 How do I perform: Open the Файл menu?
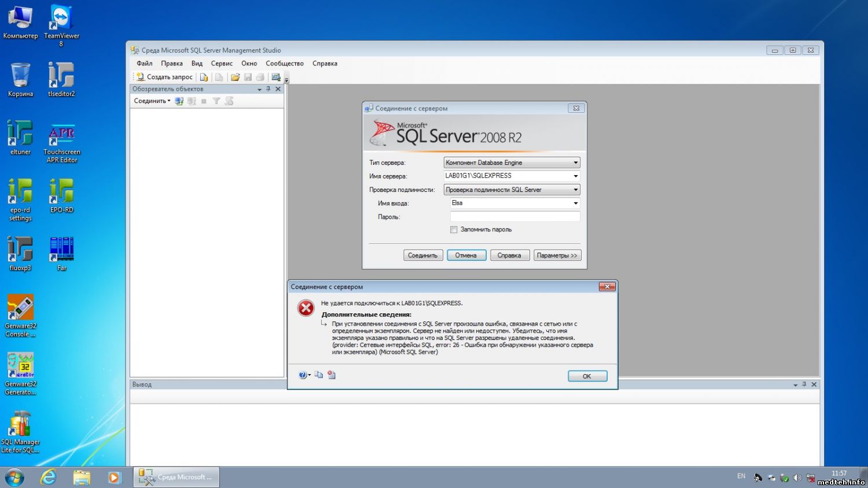(145, 64)
